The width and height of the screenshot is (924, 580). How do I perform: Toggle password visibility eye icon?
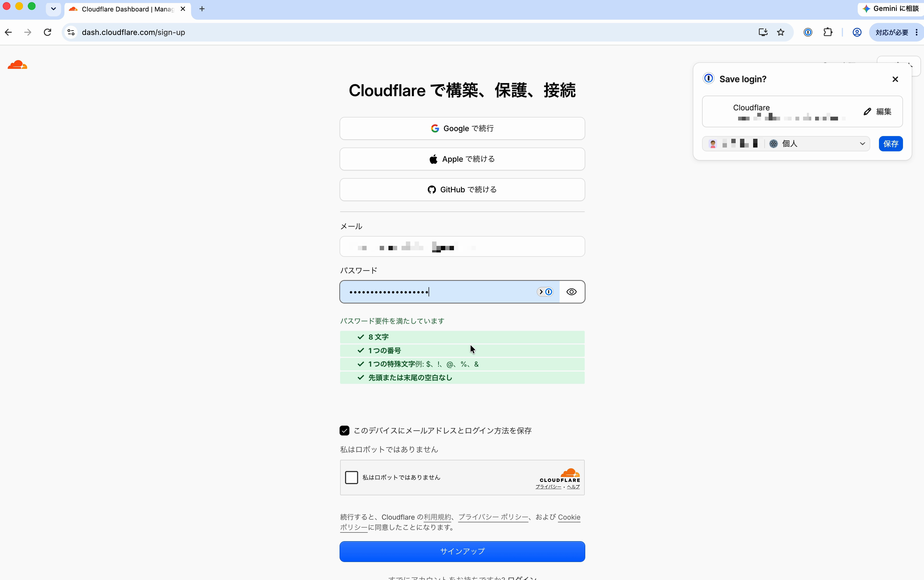pos(571,292)
